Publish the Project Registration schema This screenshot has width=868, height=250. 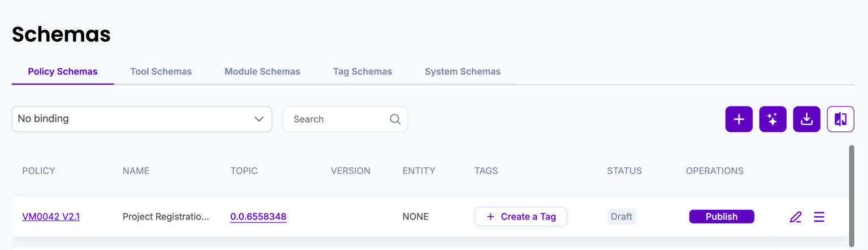click(x=721, y=217)
